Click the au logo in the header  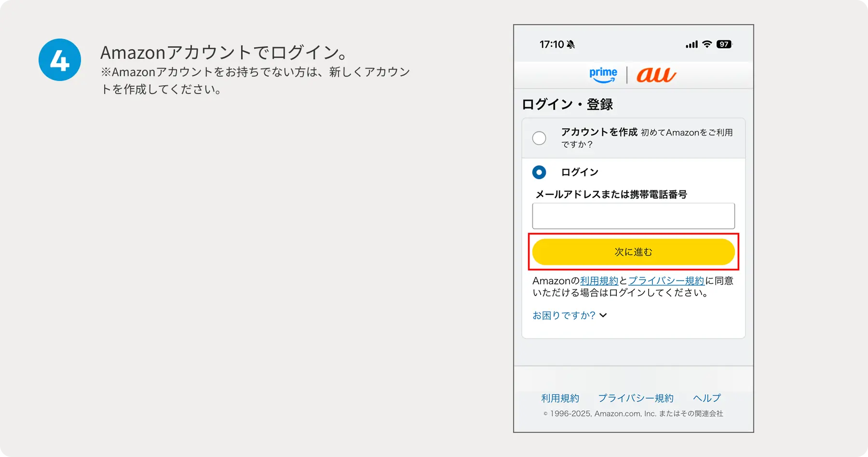[x=656, y=75]
